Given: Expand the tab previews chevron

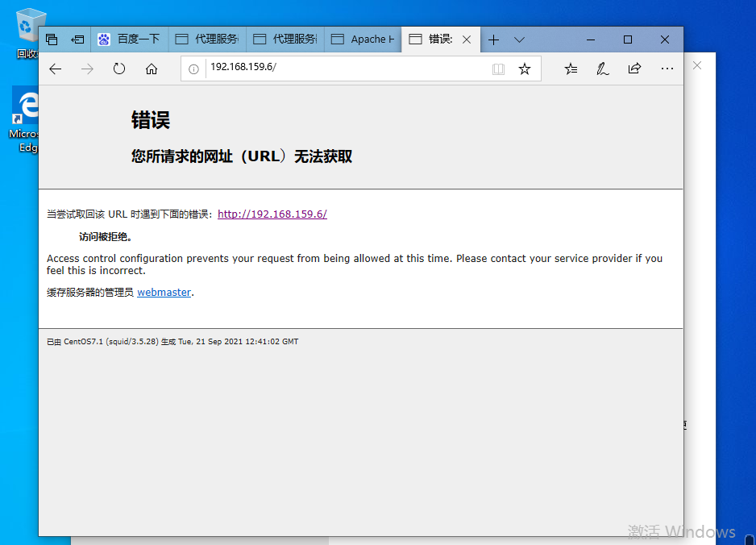Looking at the screenshot, I should [x=519, y=40].
